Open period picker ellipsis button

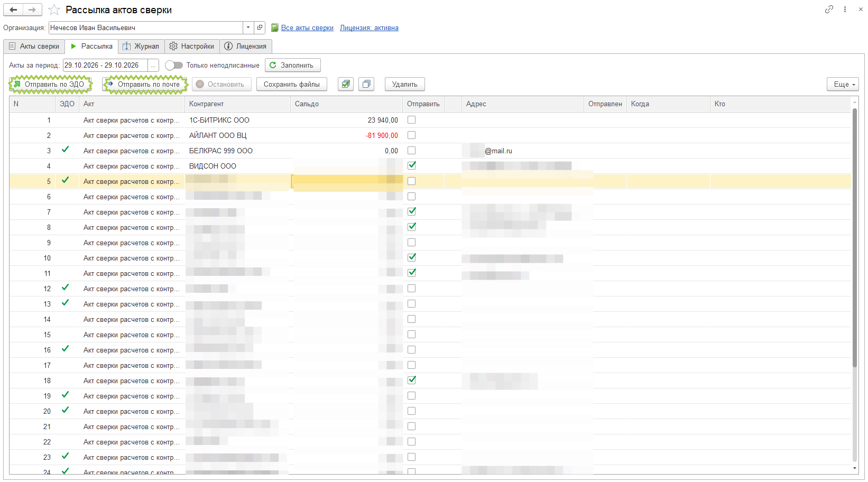coord(153,66)
